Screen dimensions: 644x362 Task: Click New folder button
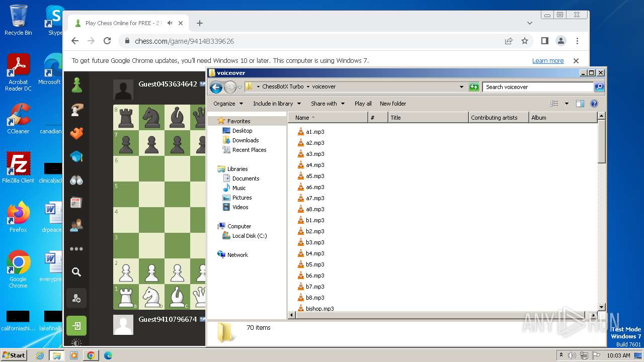click(393, 104)
